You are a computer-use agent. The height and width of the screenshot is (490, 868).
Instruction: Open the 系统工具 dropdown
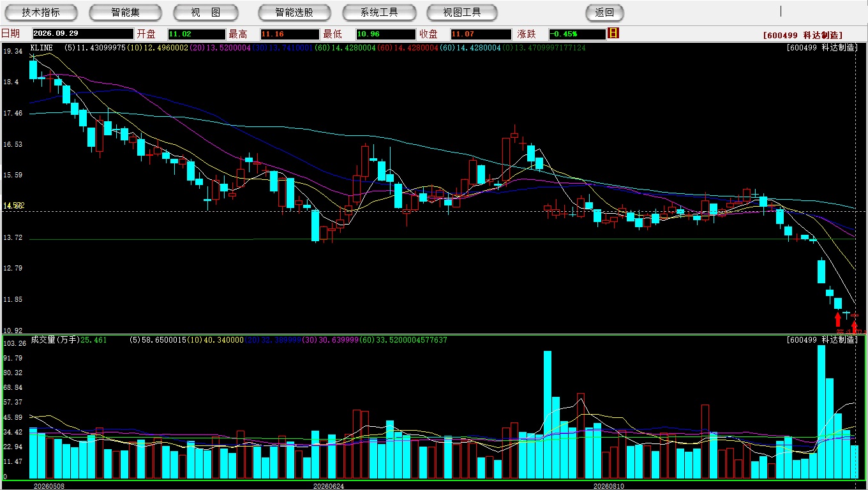(378, 12)
